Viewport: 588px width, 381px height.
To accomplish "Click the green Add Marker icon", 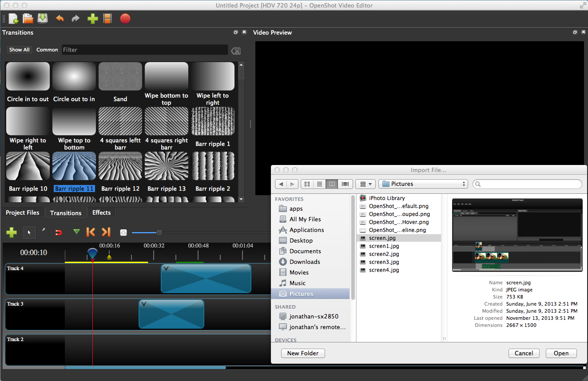I will [77, 232].
